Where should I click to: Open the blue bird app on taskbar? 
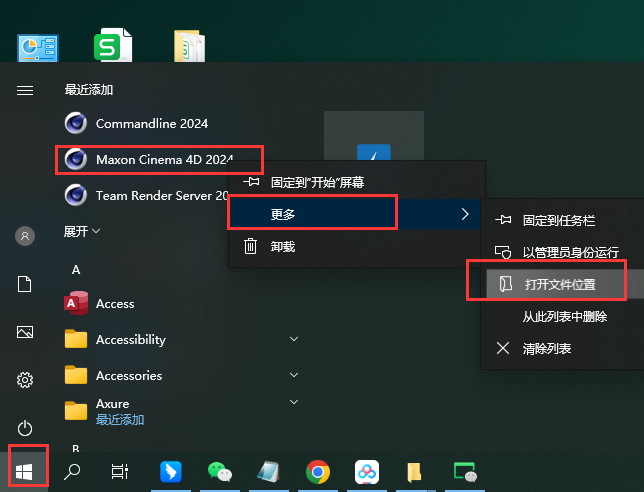pyautogui.click(x=171, y=472)
